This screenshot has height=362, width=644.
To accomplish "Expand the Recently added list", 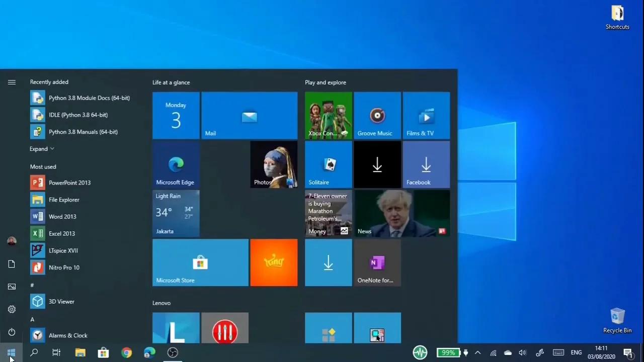I will coord(42,149).
